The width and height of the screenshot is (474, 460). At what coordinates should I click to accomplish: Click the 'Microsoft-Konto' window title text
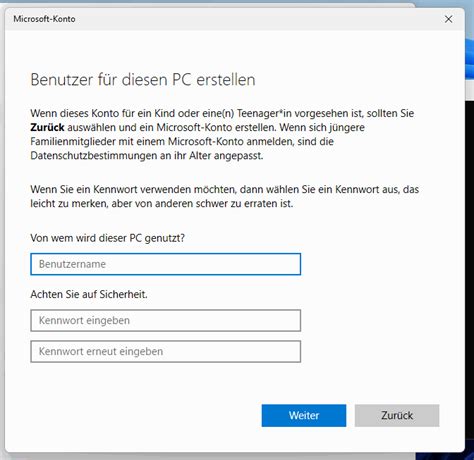(x=44, y=19)
